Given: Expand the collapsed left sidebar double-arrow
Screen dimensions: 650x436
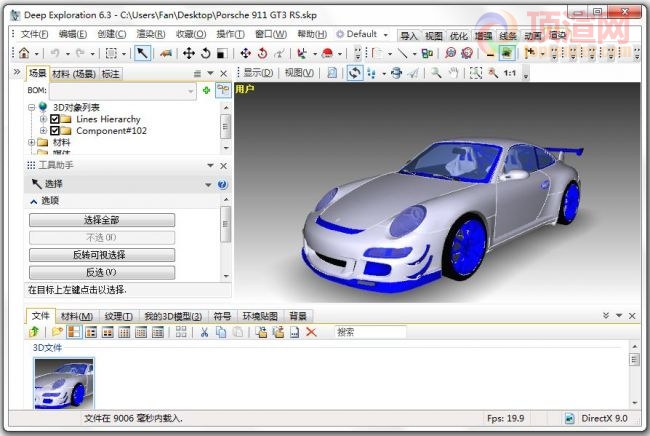Looking at the screenshot, I should tap(17, 73).
